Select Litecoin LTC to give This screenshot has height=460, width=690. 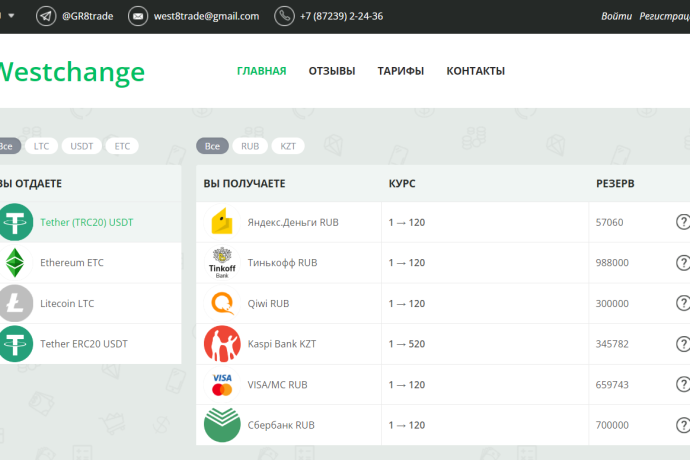(x=90, y=303)
